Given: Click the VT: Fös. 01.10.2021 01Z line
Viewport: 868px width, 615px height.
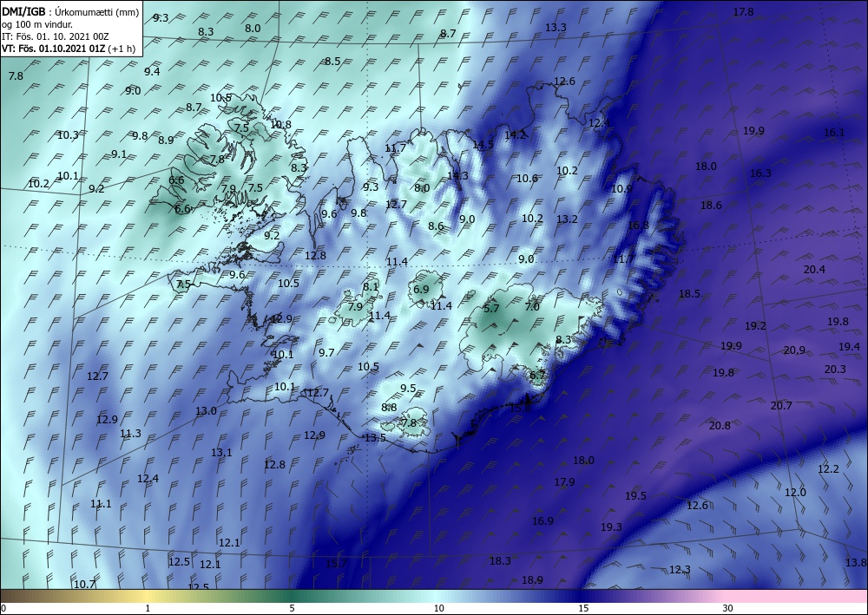Looking at the screenshot, I should click(53, 48).
